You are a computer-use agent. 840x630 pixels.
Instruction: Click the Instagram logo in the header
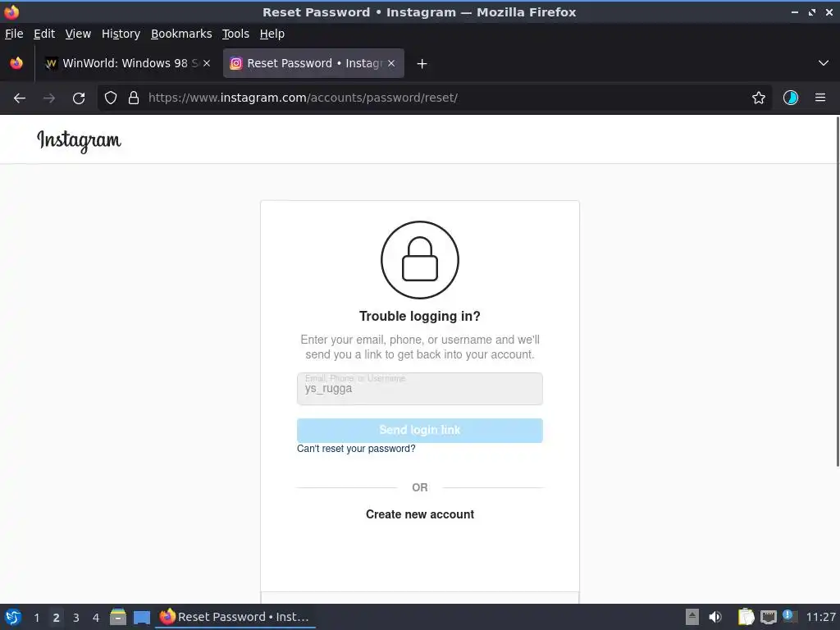[x=79, y=141]
